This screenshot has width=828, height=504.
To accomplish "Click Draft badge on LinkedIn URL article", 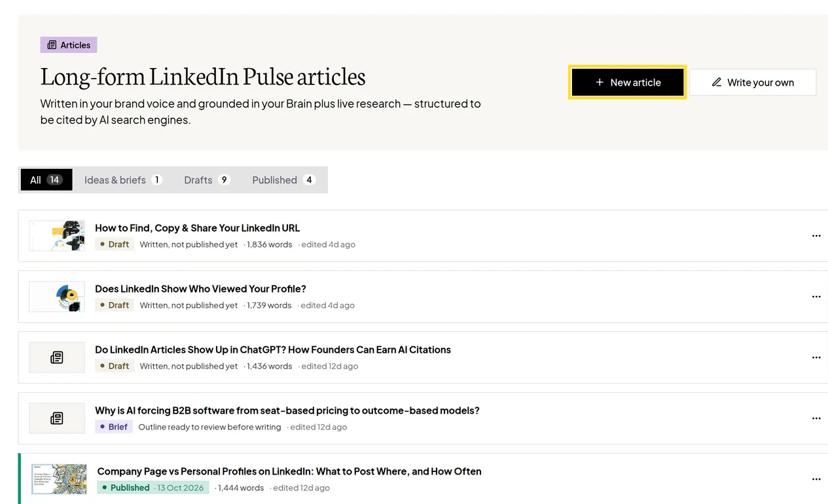I will point(115,244).
